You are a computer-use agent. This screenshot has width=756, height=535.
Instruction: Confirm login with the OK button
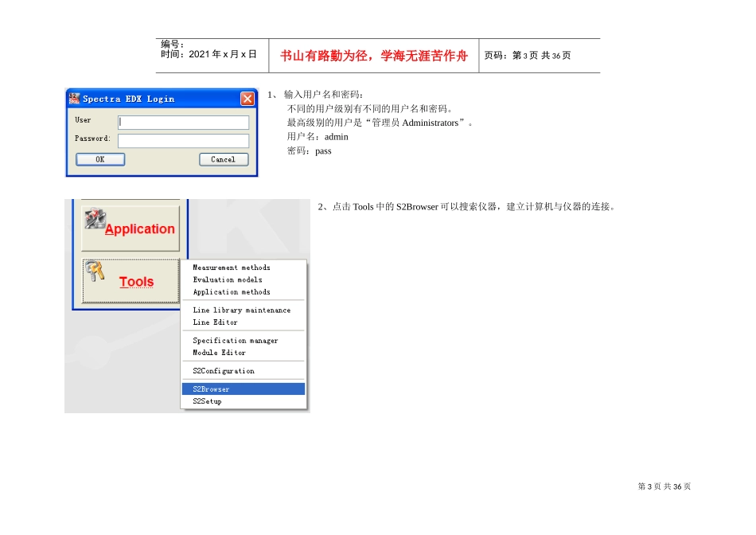coord(100,159)
